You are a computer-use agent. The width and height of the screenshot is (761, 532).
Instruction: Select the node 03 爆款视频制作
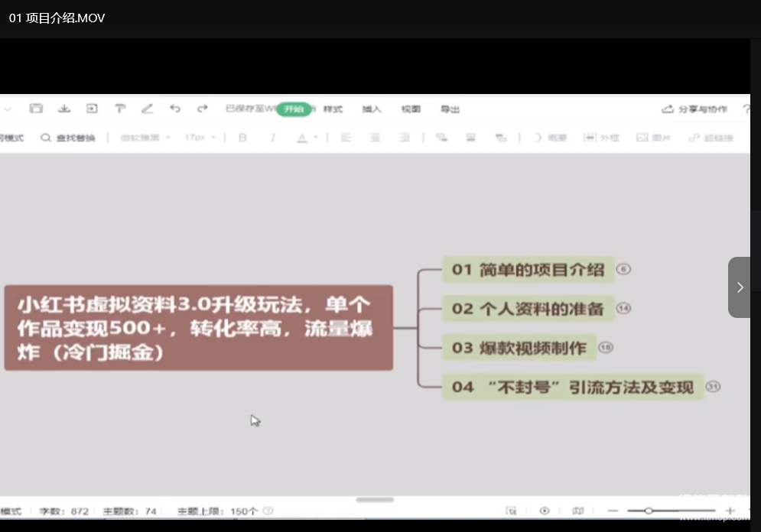point(519,348)
